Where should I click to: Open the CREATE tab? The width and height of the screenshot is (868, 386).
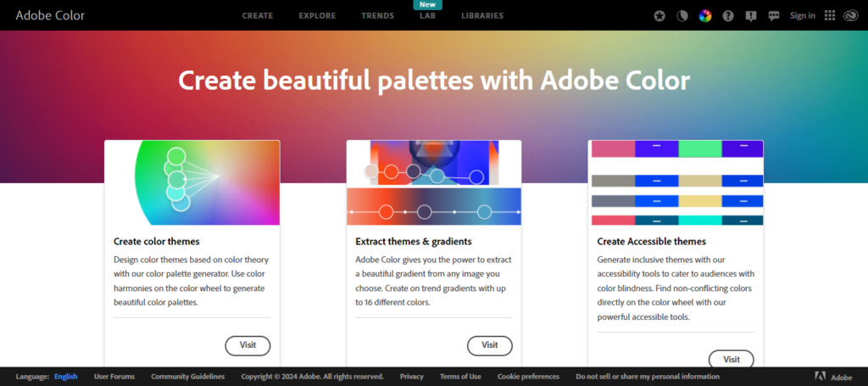pos(258,15)
